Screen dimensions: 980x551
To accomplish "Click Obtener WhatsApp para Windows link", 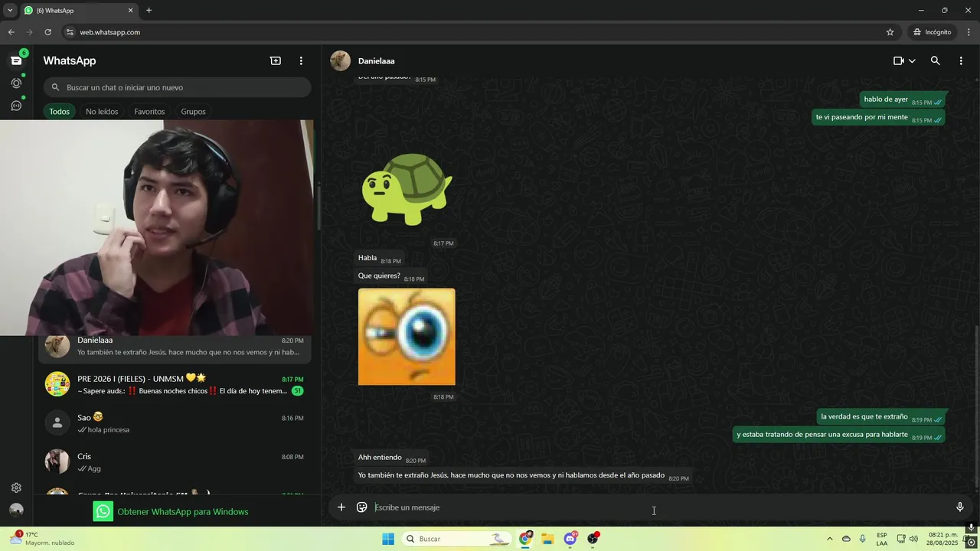I will click(183, 511).
